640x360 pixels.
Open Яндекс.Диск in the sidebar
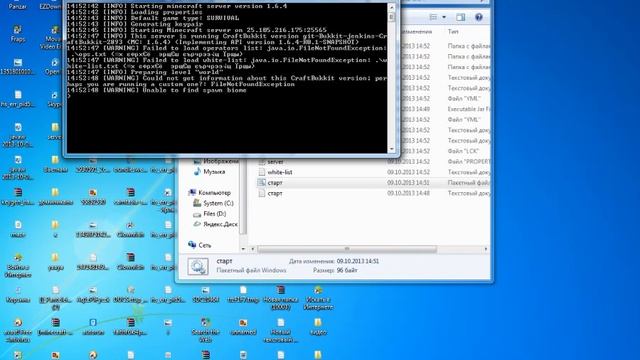pyautogui.click(x=220, y=224)
